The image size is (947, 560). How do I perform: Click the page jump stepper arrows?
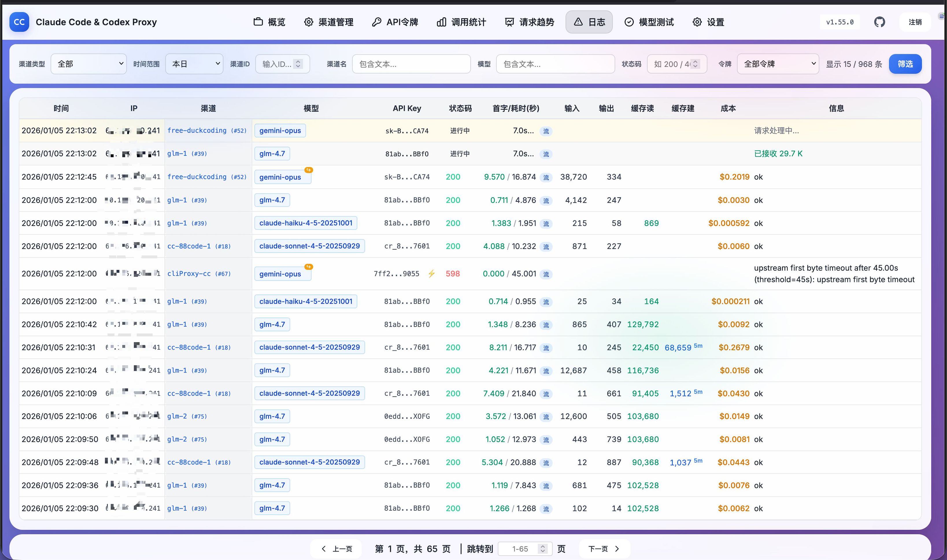pyautogui.click(x=543, y=549)
